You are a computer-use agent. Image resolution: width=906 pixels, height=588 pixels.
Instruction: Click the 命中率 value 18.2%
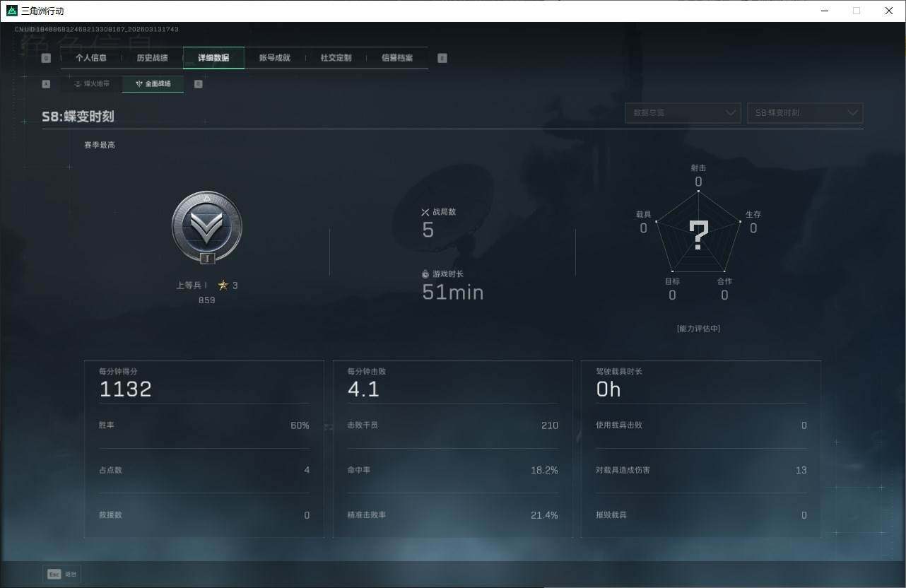pos(544,470)
